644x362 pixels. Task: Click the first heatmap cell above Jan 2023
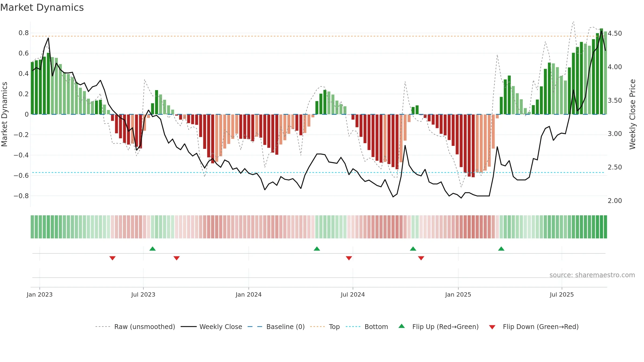pos(32,227)
